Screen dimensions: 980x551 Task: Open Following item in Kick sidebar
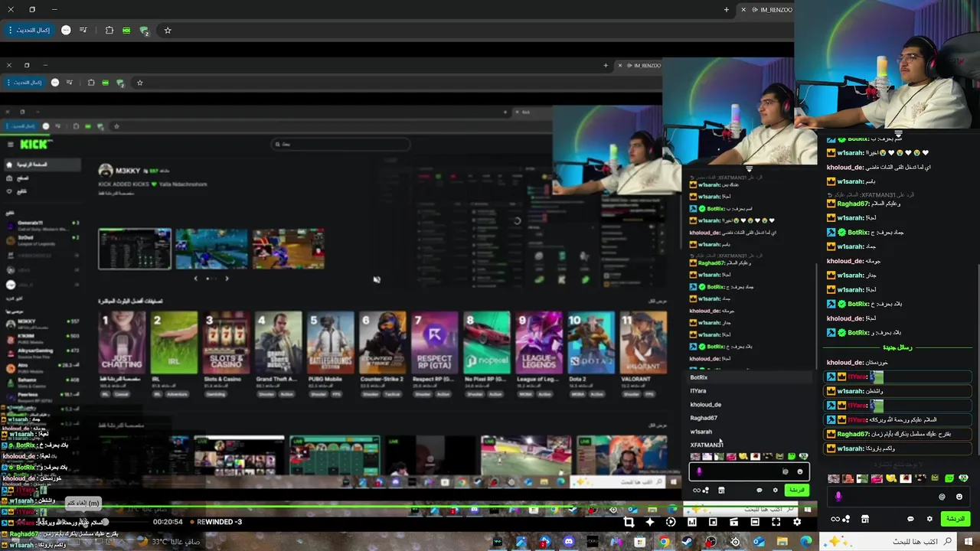coord(41,191)
